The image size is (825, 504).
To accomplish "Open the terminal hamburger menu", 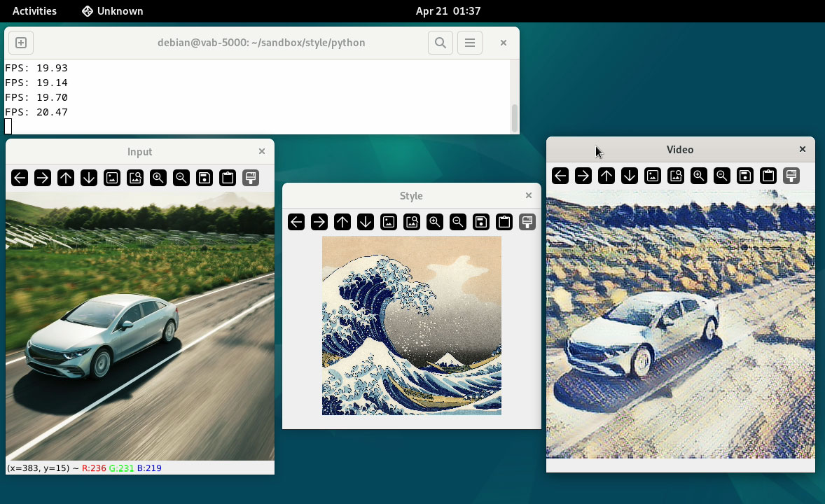I will (x=470, y=43).
